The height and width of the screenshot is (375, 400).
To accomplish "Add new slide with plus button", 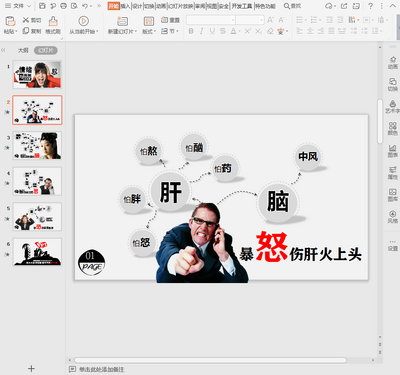I will click(x=31, y=368).
